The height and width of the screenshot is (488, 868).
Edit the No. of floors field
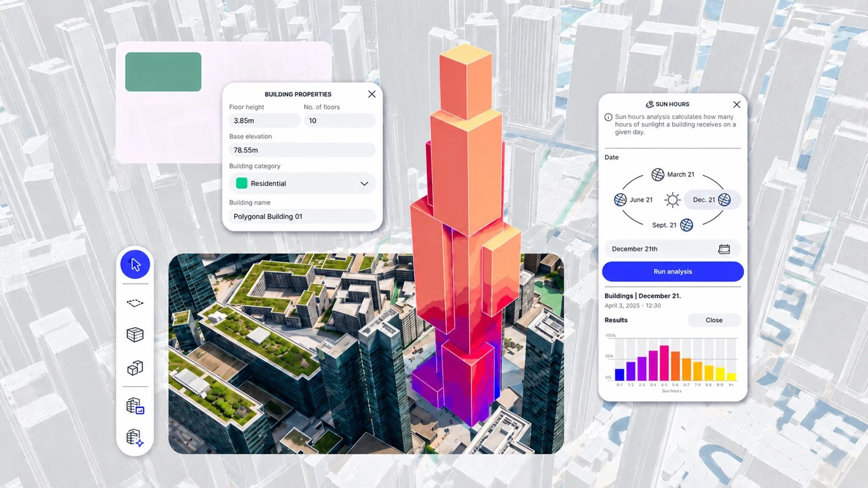pos(340,121)
